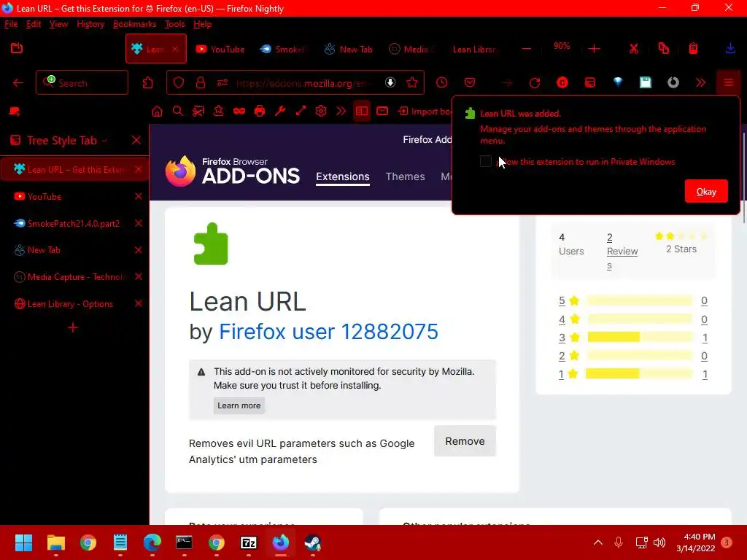747x560 pixels.
Task: Zoom out with the minus button
Action: (527, 49)
